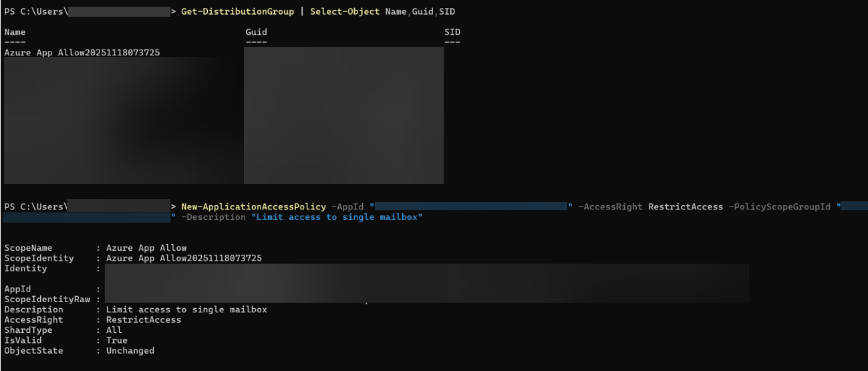Click the ObjectState value Unchanged
The height and width of the screenshot is (371, 868).
130,350
